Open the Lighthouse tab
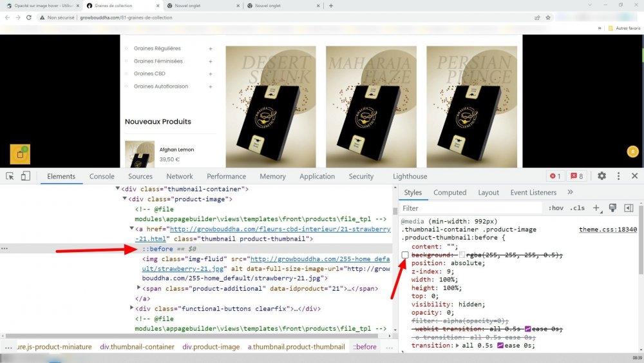The height and width of the screenshot is (363, 644). pos(410,177)
